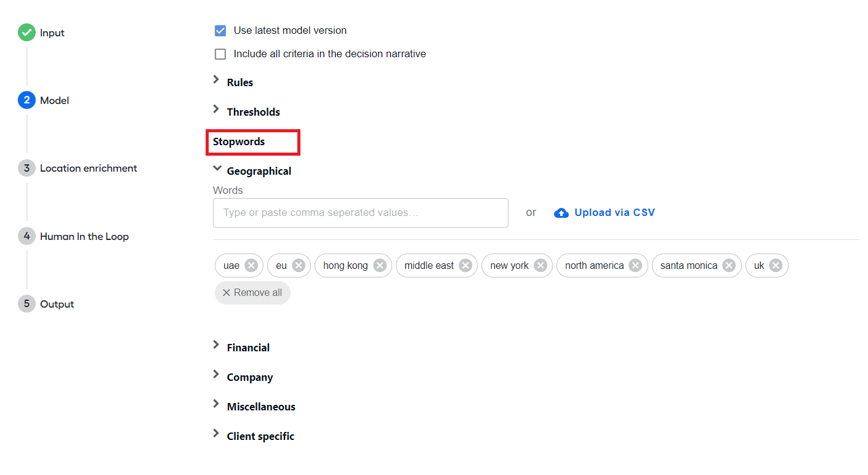This screenshot has height=475, width=868.
Task: Delete the 'new york' tag
Action: pyautogui.click(x=540, y=265)
